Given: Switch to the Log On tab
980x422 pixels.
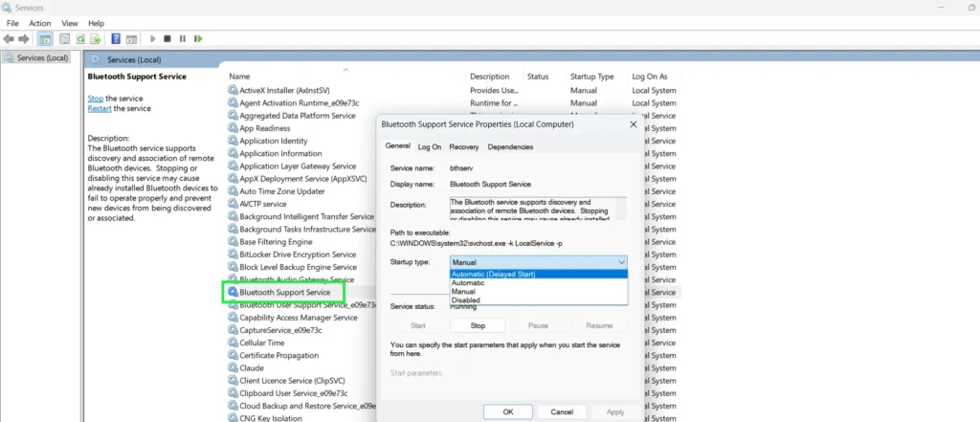Looking at the screenshot, I should (x=430, y=147).
